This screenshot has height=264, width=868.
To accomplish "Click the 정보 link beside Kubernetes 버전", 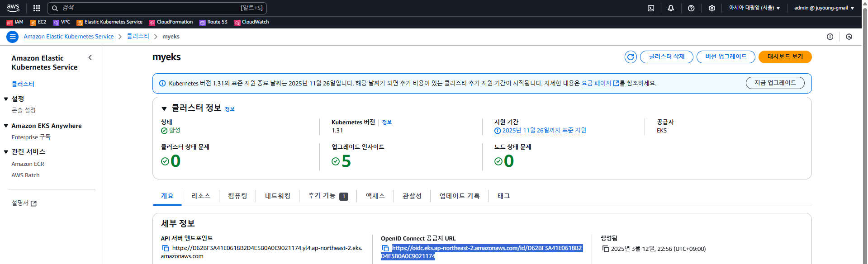I will point(387,123).
